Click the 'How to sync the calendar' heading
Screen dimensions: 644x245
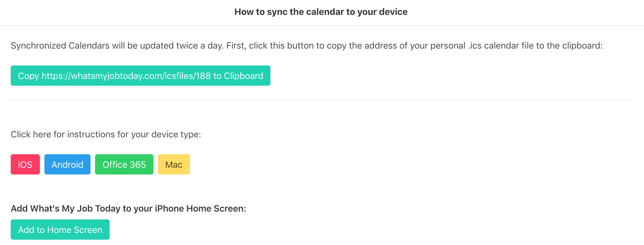(321, 12)
